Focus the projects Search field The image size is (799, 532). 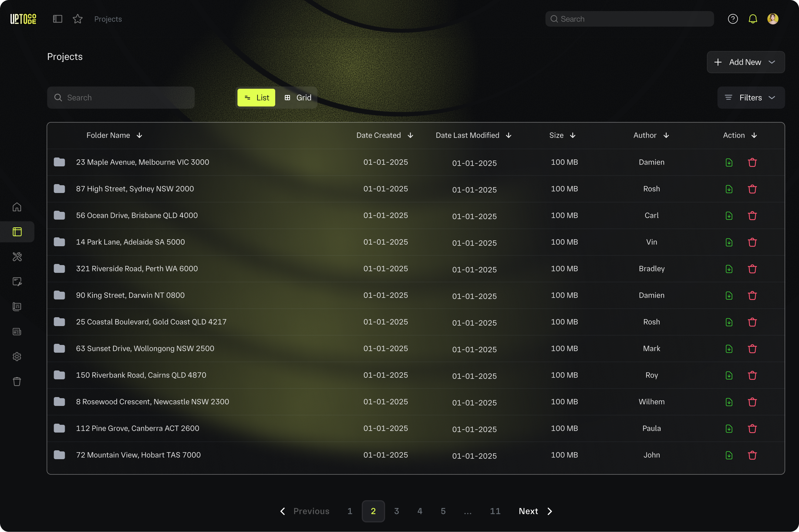121,98
